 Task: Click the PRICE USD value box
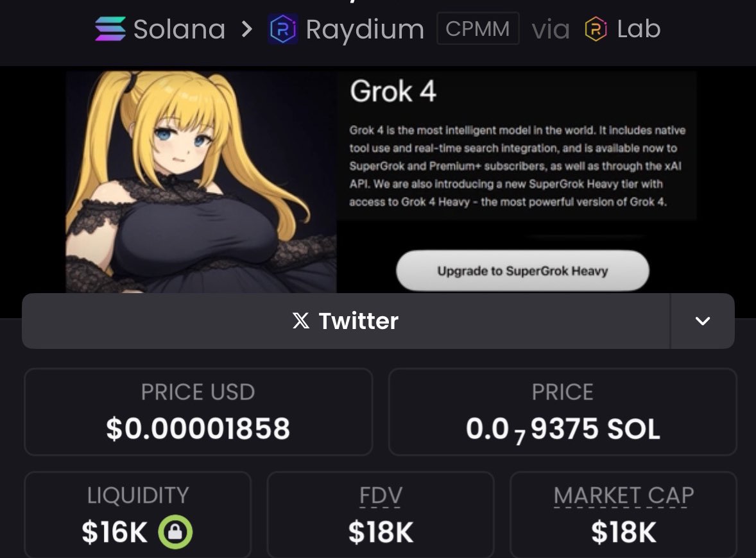(x=198, y=412)
